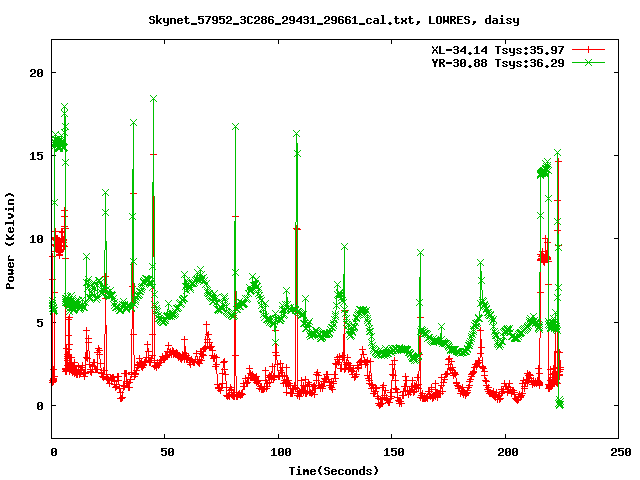The height and width of the screenshot is (480, 640).
Task: Select the XL-34.14 Tsys:35.97 legend entry
Action: click(498, 50)
